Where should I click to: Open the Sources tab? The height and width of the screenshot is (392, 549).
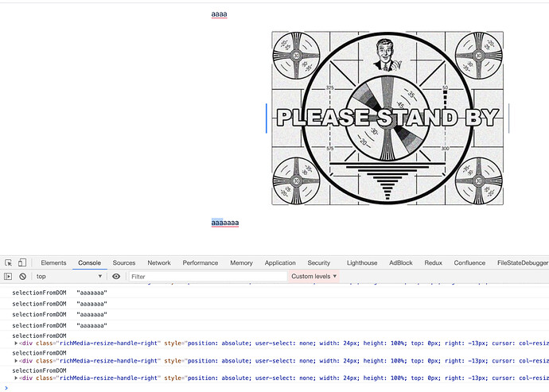coord(124,263)
